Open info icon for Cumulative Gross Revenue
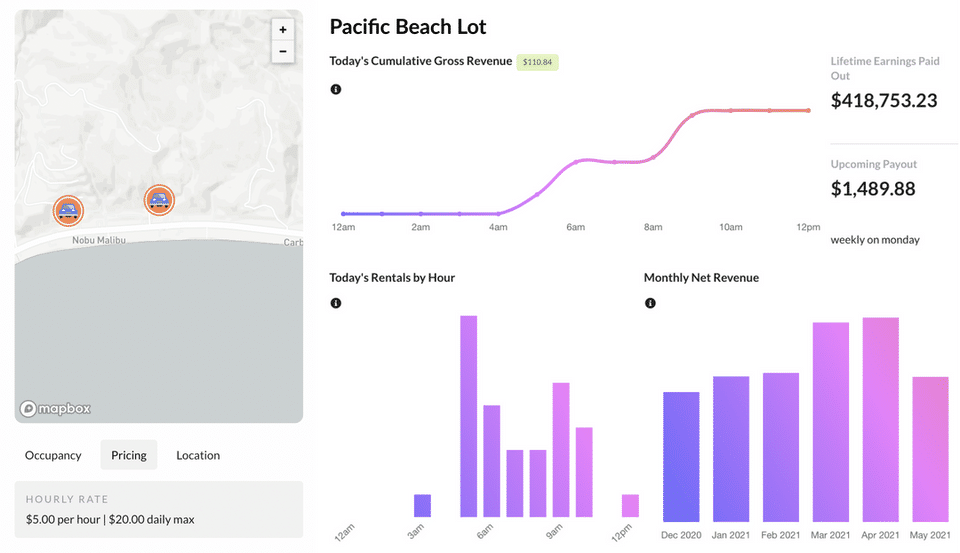The image size is (960, 553). 336,89
